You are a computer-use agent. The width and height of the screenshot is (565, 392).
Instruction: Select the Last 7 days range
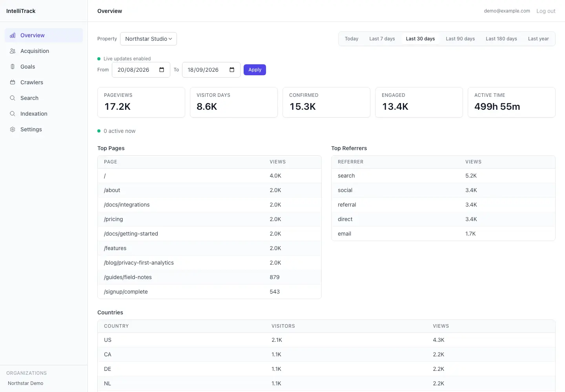(382, 39)
